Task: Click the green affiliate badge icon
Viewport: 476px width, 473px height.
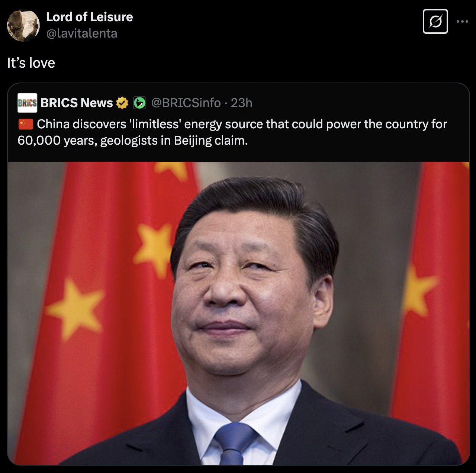Action: point(139,103)
